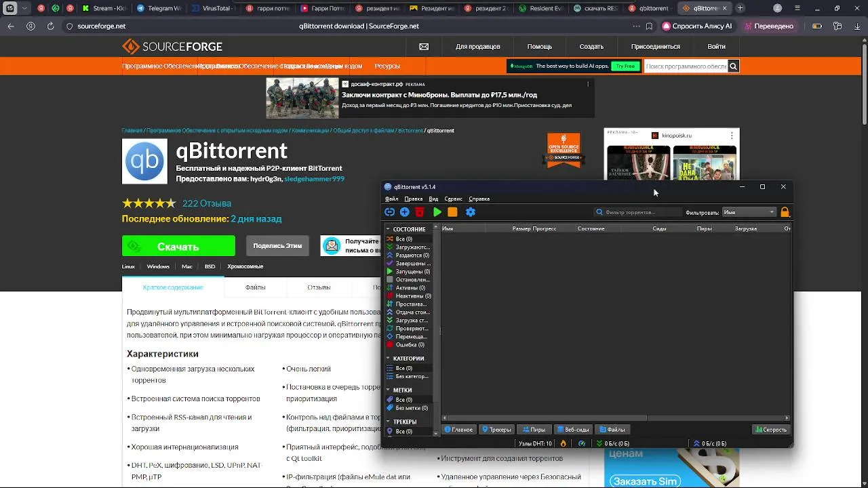Open the Правка menu
The height and width of the screenshot is (488, 868).
[x=413, y=199]
